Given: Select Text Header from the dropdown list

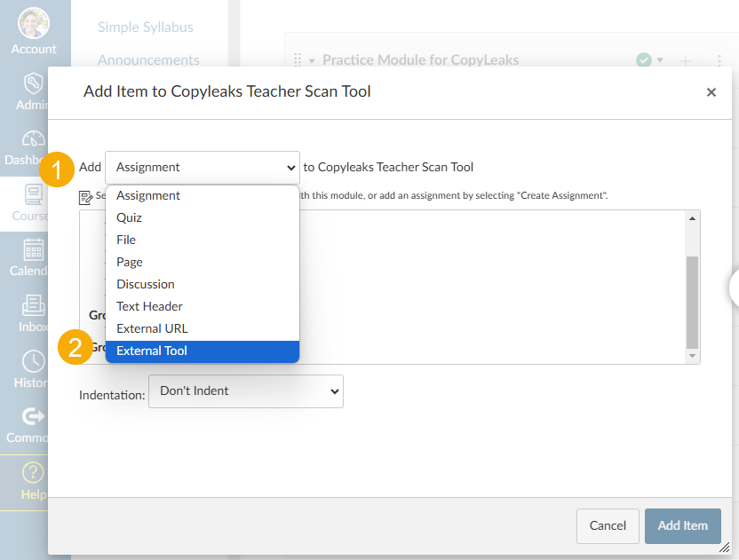Looking at the screenshot, I should click(x=203, y=306).
